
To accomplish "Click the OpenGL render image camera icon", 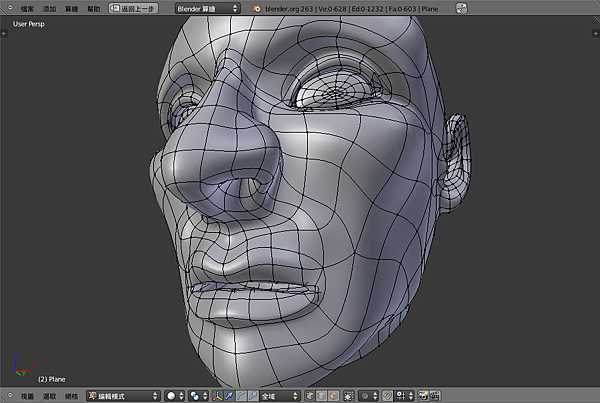I will [x=423, y=396].
